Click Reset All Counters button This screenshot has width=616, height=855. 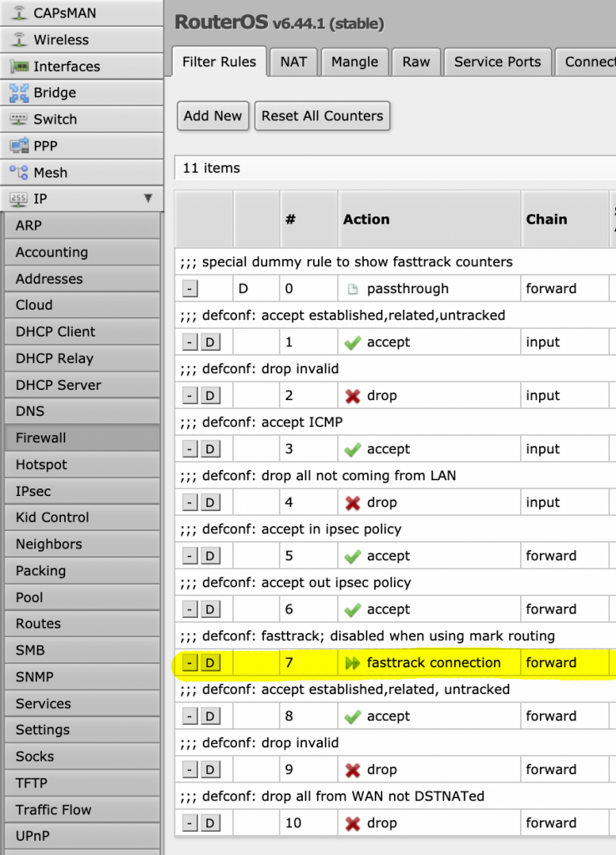pos(322,116)
